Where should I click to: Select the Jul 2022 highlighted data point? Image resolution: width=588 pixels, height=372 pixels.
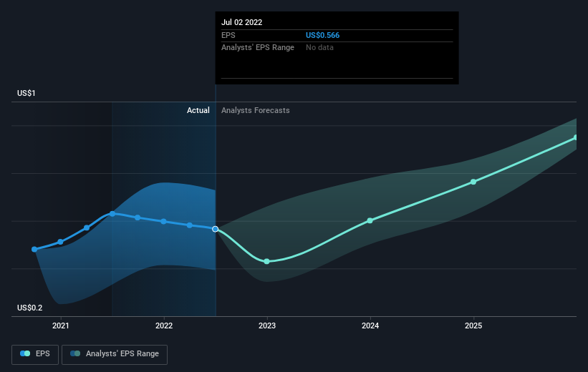216,229
